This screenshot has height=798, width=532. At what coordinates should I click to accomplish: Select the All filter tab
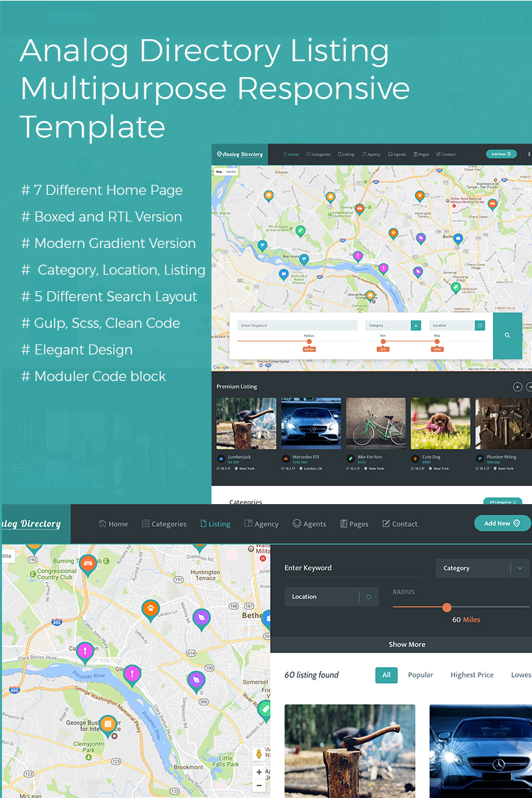(386, 675)
